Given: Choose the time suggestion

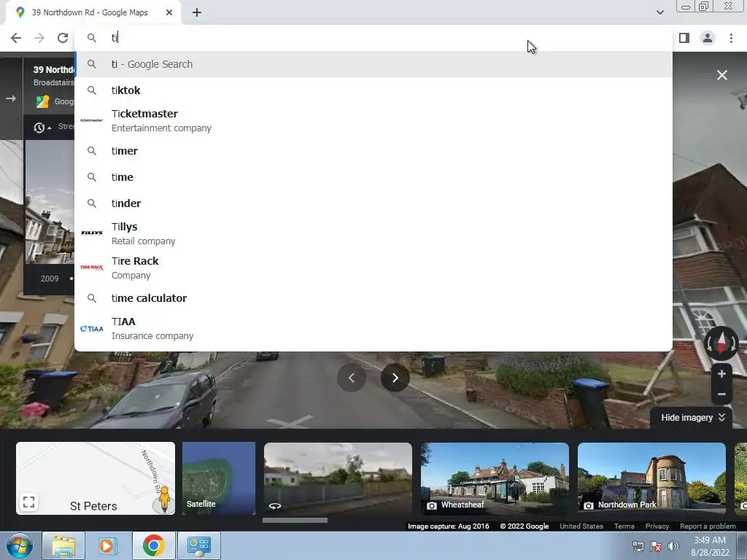Looking at the screenshot, I should 373,177.
